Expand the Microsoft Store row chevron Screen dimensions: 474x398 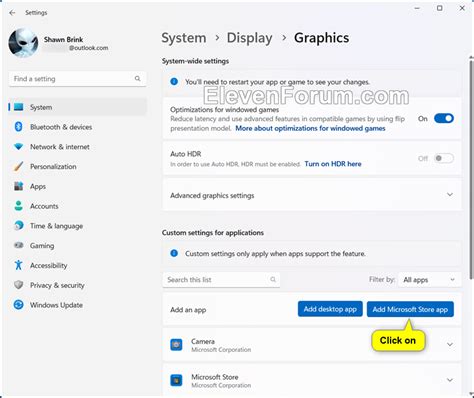(450, 380)
